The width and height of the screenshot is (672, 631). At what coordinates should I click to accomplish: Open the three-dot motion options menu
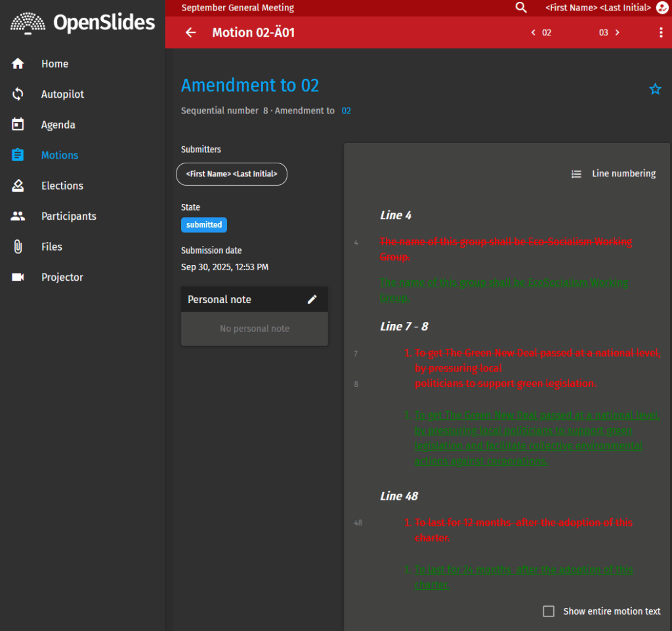coord(660,33)
